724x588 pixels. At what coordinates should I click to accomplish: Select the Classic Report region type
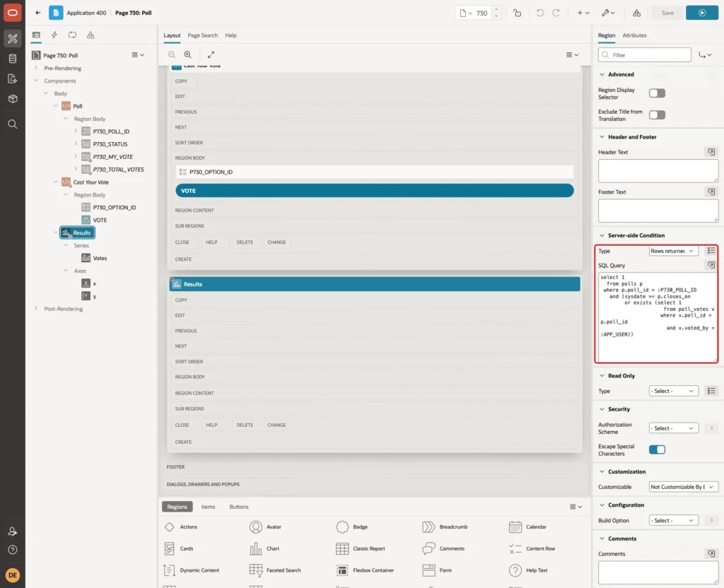pos(361,548)
